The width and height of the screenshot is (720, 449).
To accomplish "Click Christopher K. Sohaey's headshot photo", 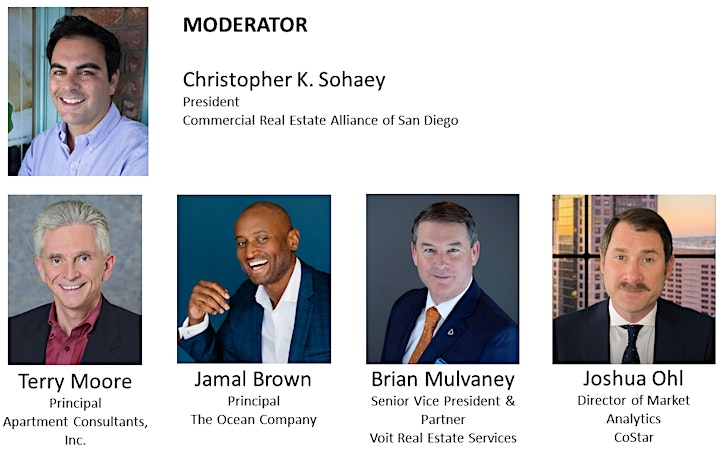I will [x=78, y=91].
